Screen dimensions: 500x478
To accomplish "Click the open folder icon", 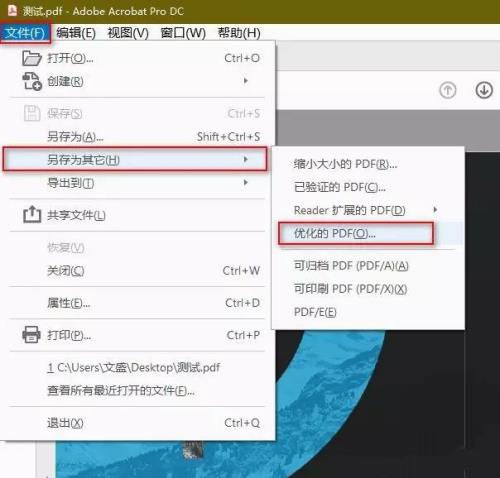I will pyautogui.click(x=32, y=58).
